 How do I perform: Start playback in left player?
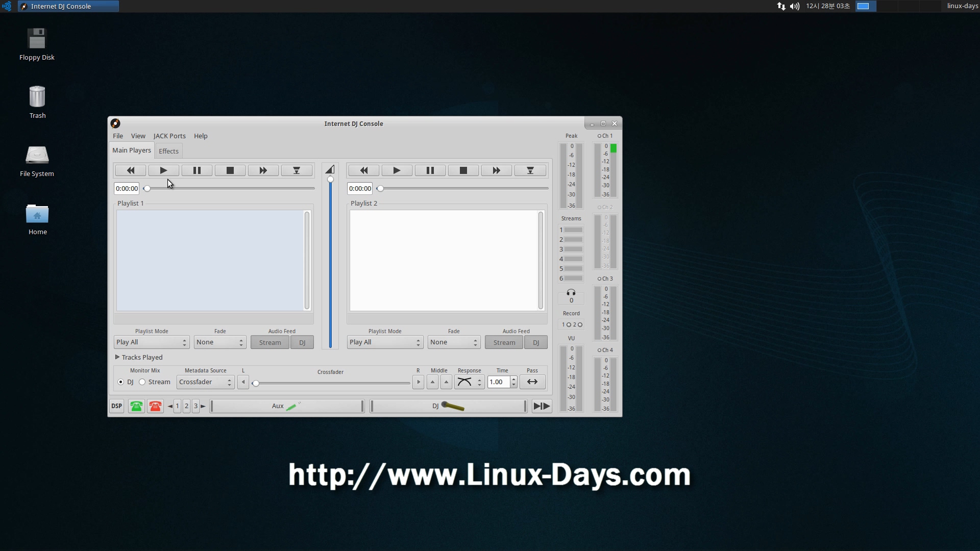tap(163, 170)
